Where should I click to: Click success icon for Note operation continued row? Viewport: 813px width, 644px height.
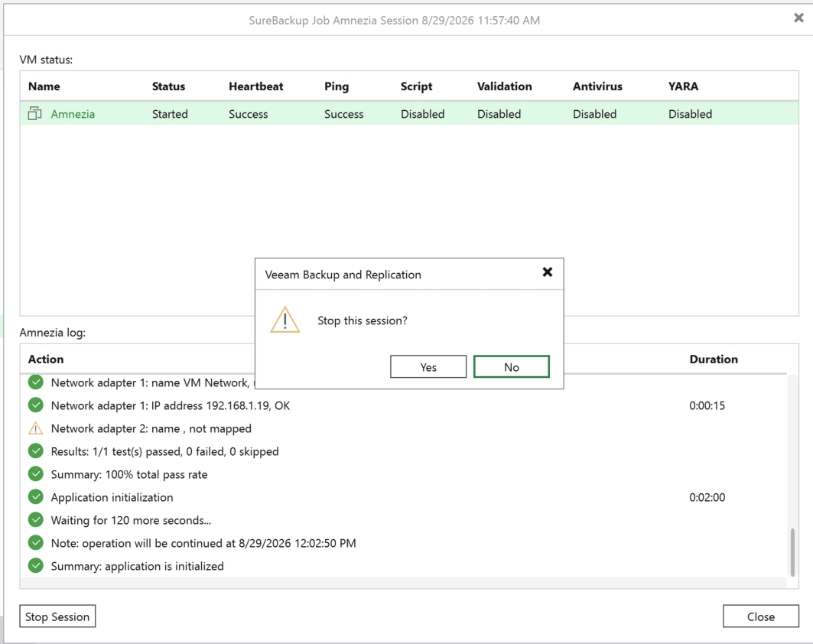coord(36,542)
